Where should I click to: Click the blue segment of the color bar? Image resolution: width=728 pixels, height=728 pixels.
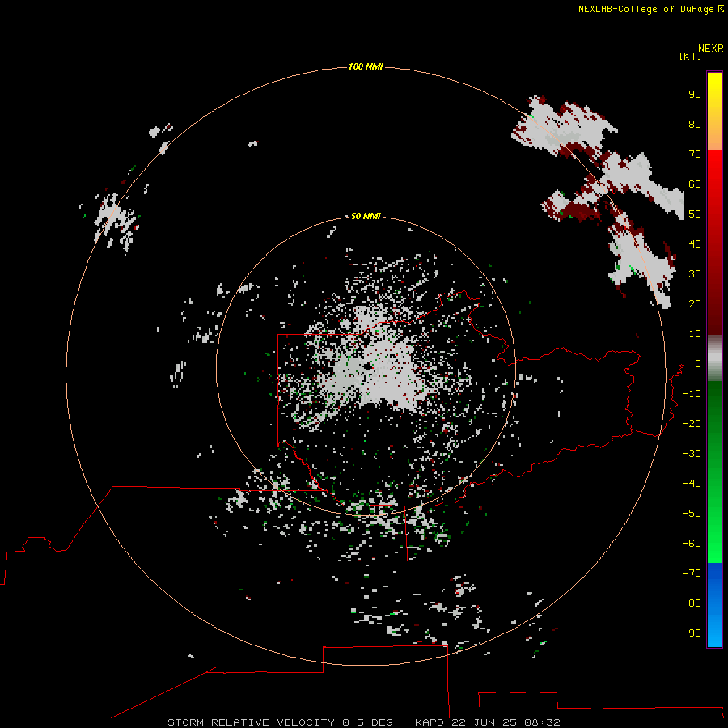coord(714,604)
